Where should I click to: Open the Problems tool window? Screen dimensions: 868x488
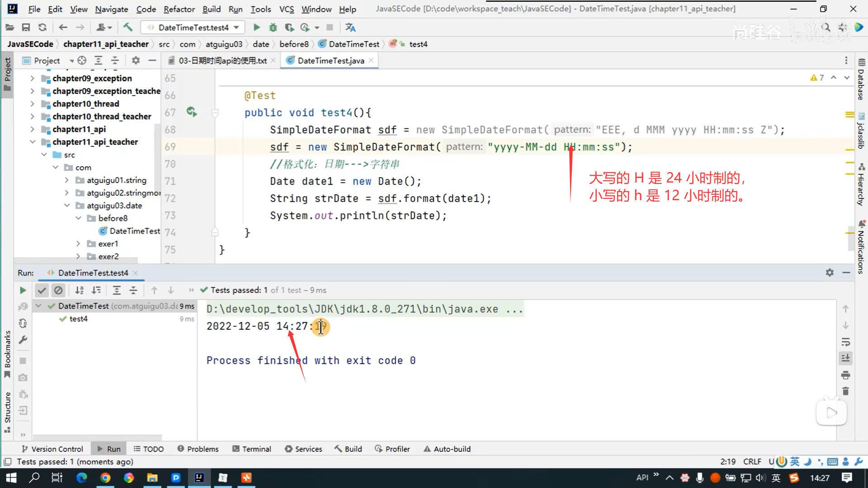(198, 449)
